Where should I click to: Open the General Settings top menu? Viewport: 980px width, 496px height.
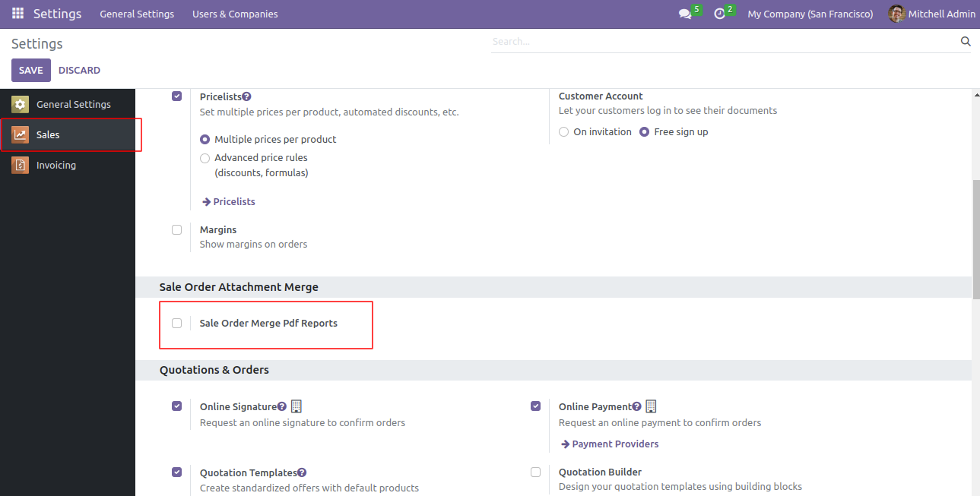[137, 14]
